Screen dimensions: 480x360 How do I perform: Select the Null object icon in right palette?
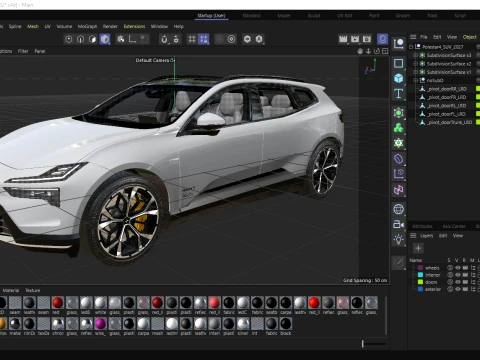point(399,44)
